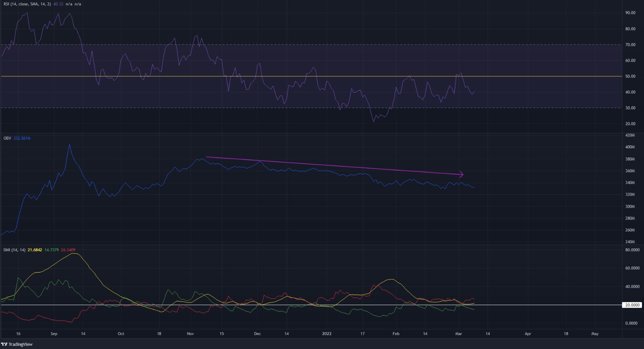Click the green +DI value 14.7379
This screenshot has width=644, height=349.
(x=51, y=250)
